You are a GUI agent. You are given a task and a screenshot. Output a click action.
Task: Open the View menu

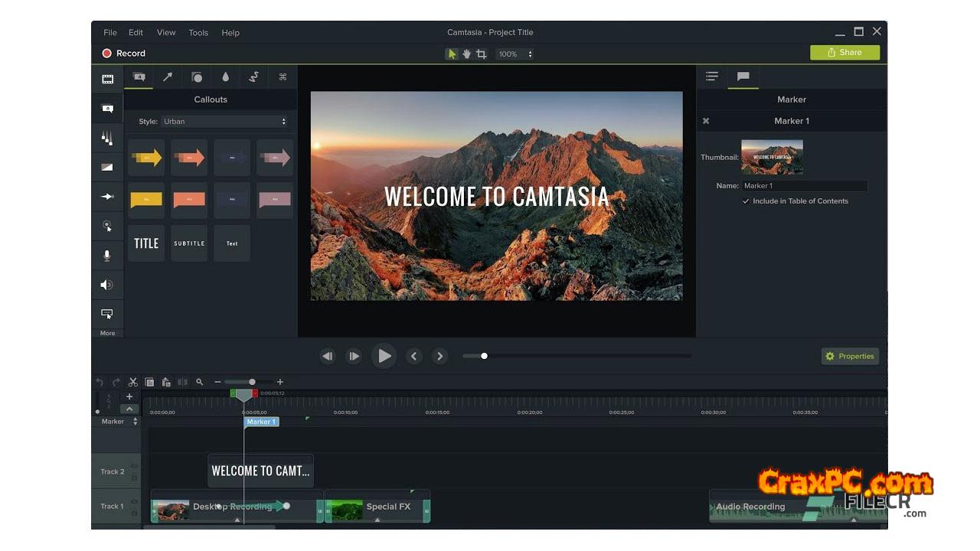point(166,33)
